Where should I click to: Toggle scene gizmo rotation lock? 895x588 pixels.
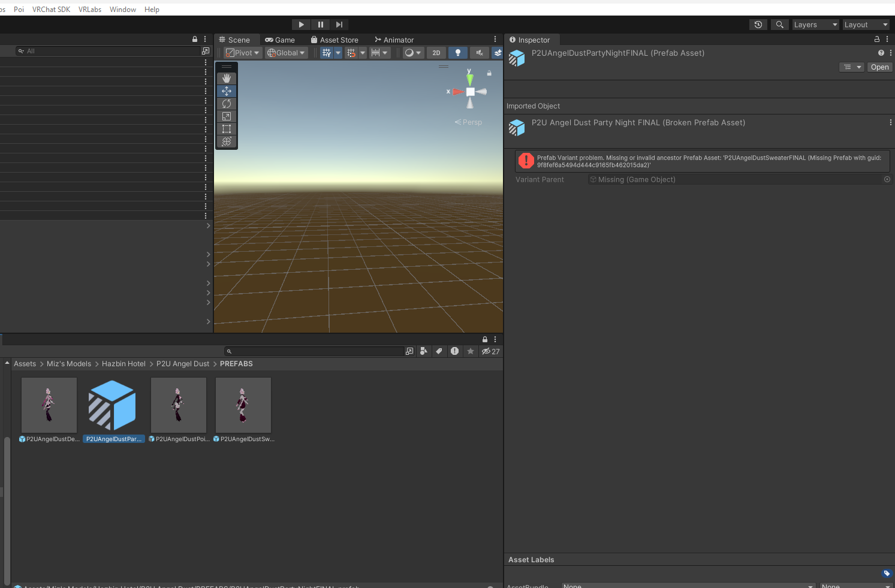point(489,73)
